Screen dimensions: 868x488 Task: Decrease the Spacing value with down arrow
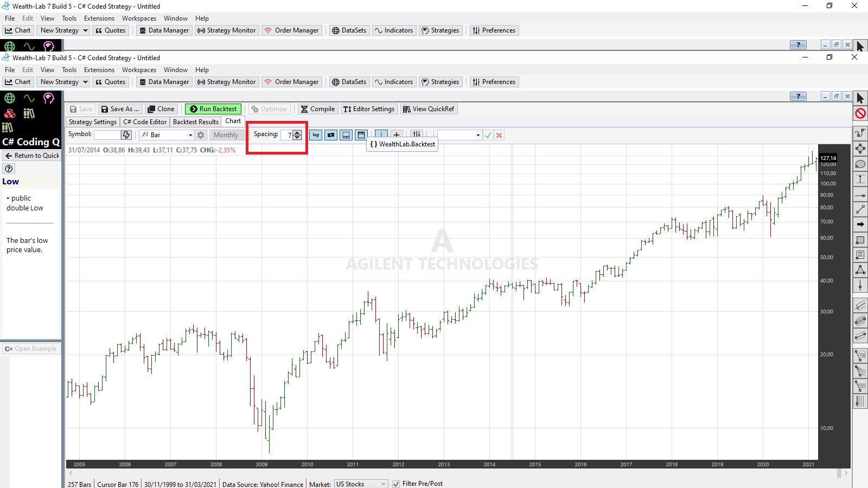(297, 137)
